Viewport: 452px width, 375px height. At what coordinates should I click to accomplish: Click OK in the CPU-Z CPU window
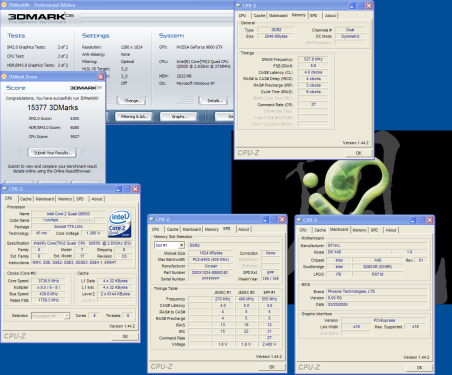coord(125,336)
